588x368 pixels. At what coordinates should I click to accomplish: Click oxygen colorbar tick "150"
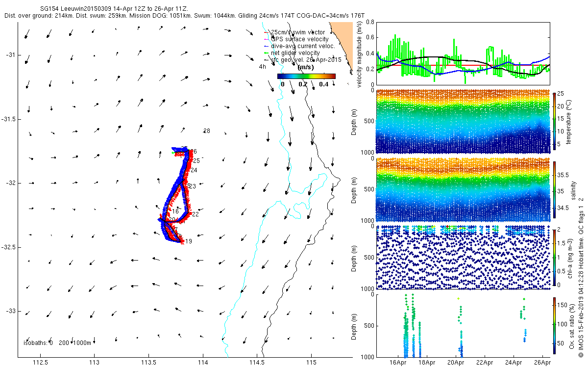coord(563,305)
